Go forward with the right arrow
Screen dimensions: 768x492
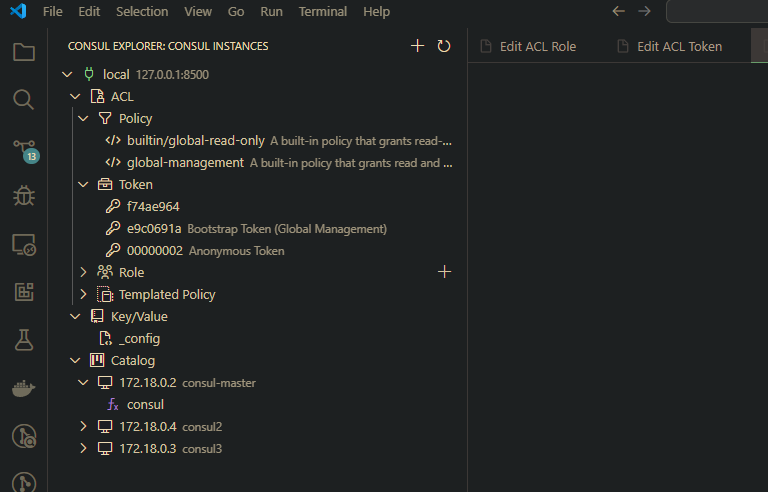(645, 11)
